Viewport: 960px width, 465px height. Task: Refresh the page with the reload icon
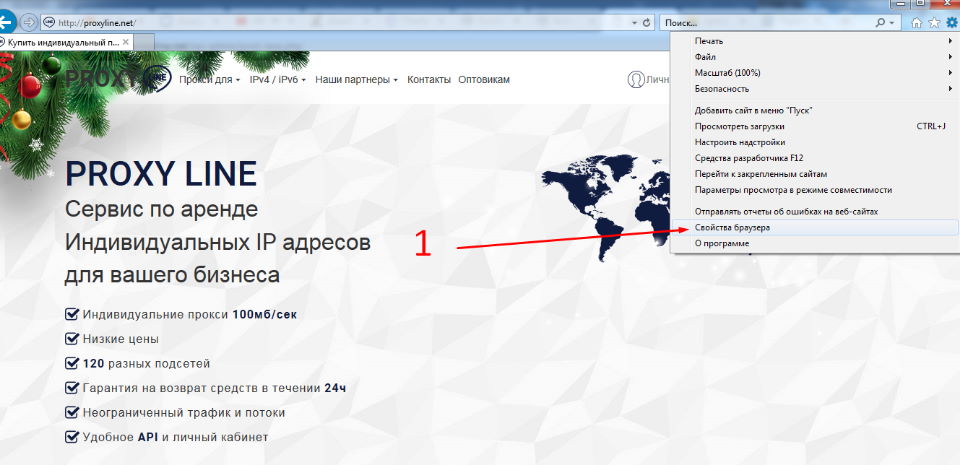click(x=647, y=22)
